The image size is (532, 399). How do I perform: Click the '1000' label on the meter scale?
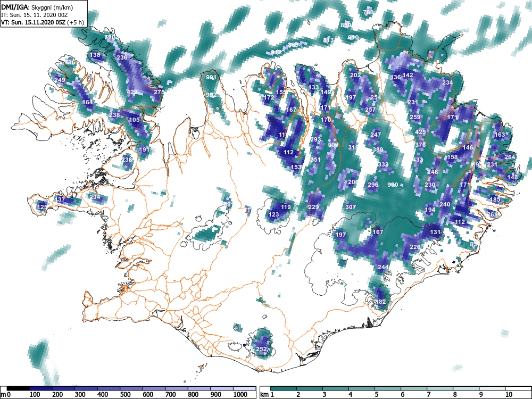[x=240, y=395]
